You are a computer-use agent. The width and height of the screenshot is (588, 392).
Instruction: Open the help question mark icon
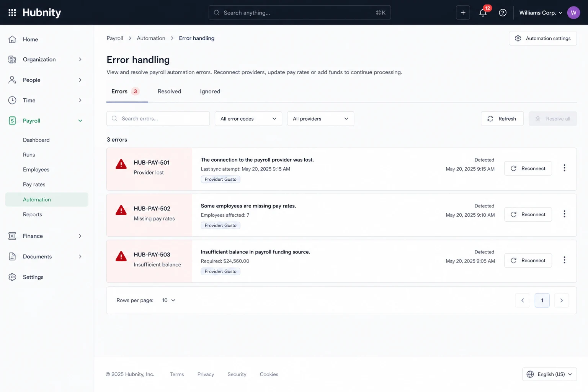pyautogui.click(x=503, y=13)
